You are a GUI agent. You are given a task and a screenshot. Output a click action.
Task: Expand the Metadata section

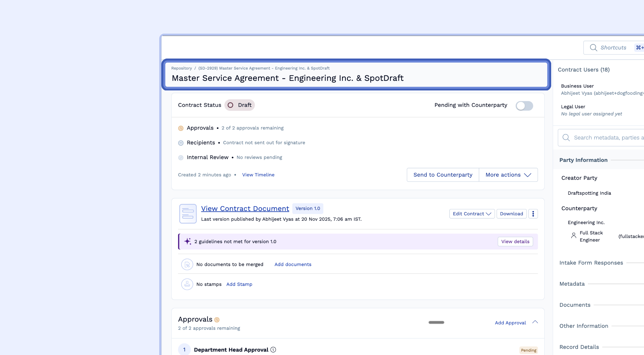[572, 284]
